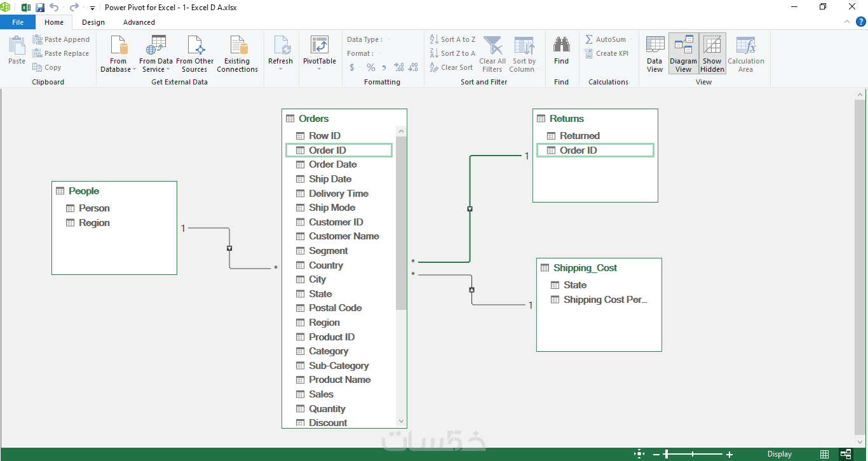Image resolution: width=868 pixels, height=461 pixels.
Task: Click Orders table header
Action: tap(344, 119)
